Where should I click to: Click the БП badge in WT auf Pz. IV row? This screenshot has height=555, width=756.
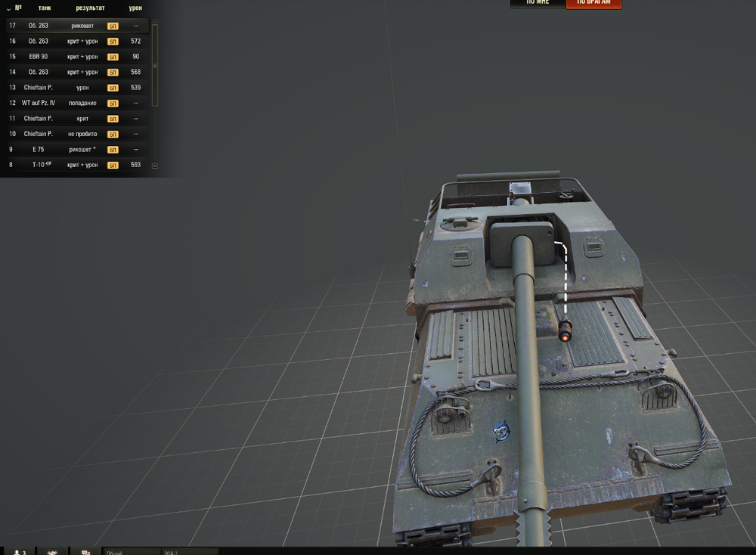113,103
